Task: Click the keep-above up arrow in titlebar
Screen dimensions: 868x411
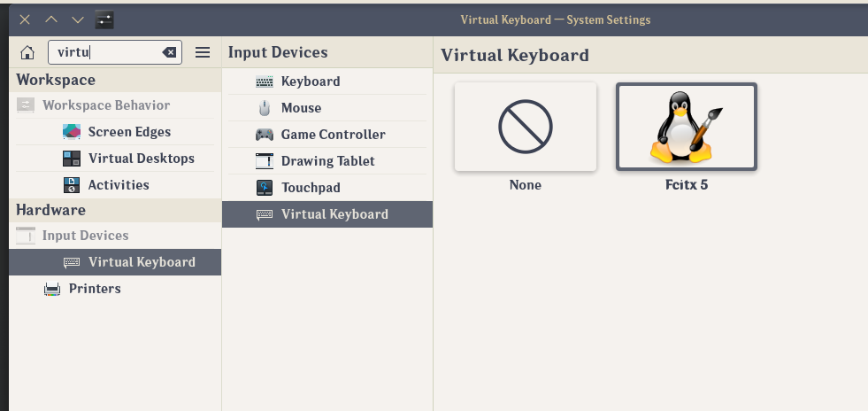Action: (51, 20)
